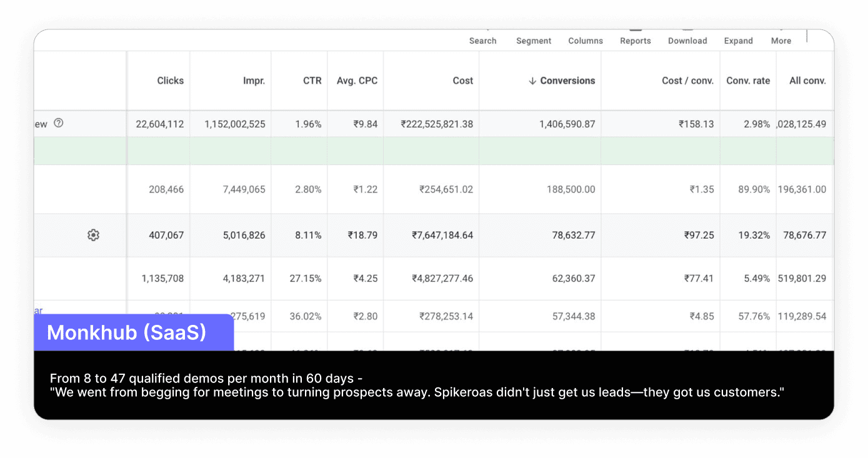Sort by the Cost column header

coord(463,81)
